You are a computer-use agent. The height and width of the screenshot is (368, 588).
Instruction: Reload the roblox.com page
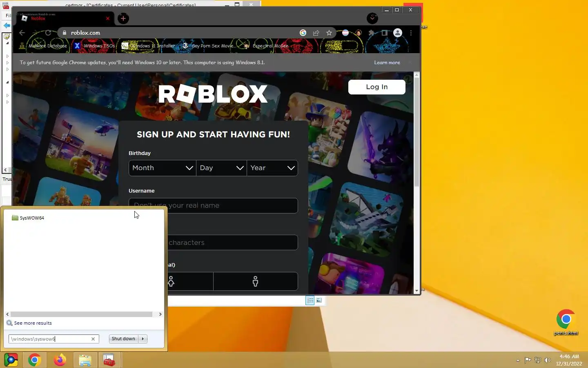click(x=48, y=33)
